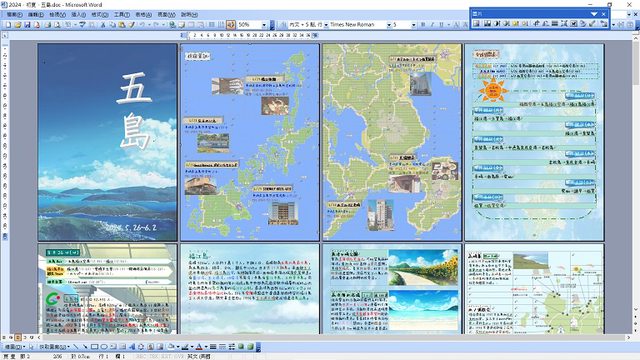Click the Insert Picture icon in the Picture toolbar
Image resolution: width=640 pixels, height=360 pixels.
pos(476,24)
